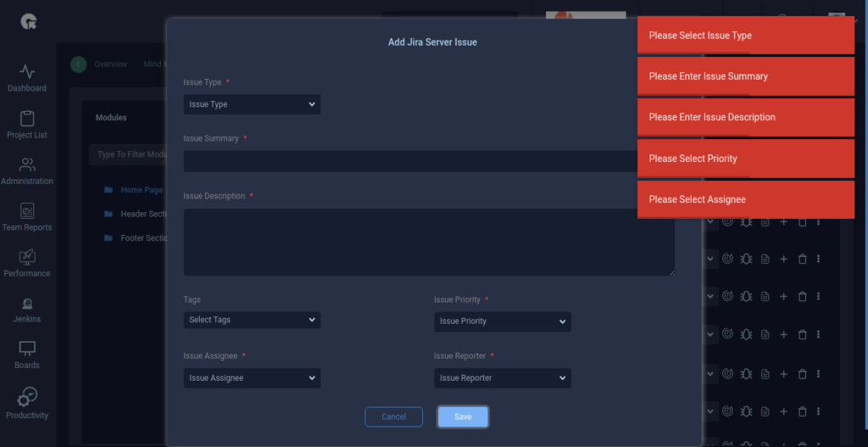868x447 pixels.
Task: Click the Save button
Action: (463, 417)
